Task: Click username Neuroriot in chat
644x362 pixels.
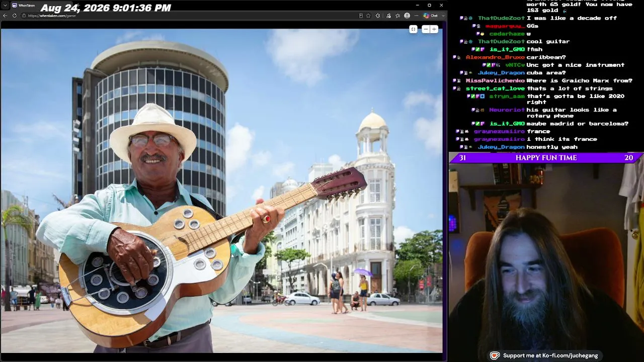Action: pos(507,110)
